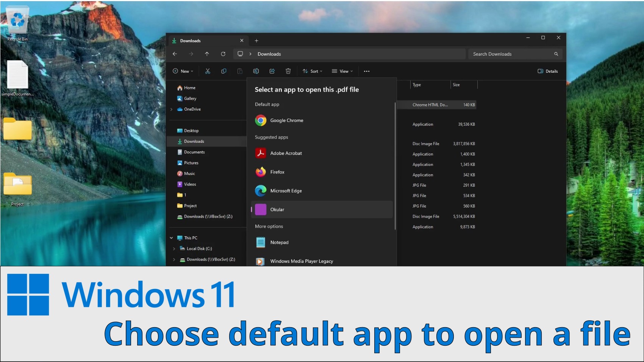644x362 pixels.
Task: Collapse the This PC tree node
Action: (x=171, y=238)
